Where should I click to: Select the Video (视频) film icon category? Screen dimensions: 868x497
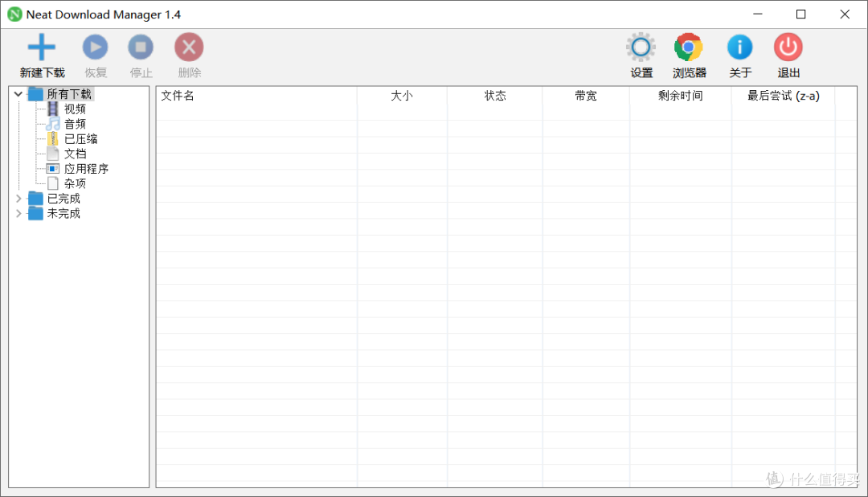tap(52, 109)
